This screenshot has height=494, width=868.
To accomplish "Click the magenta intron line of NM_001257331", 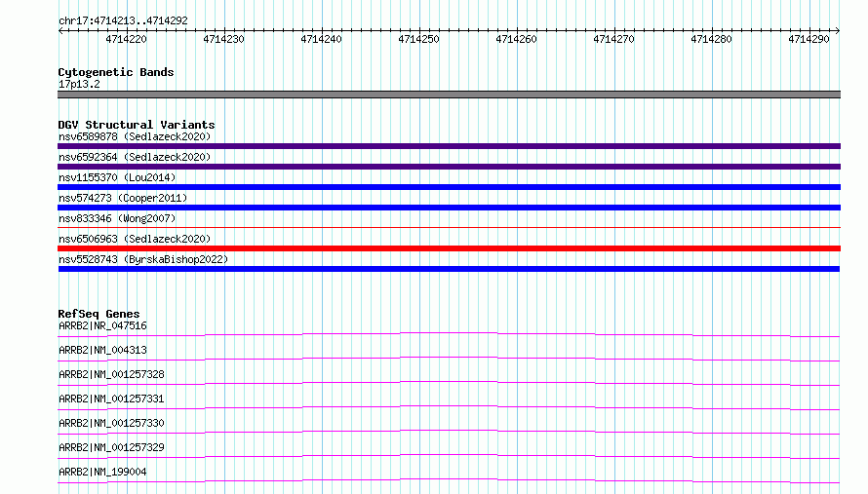I will [449, 406].
